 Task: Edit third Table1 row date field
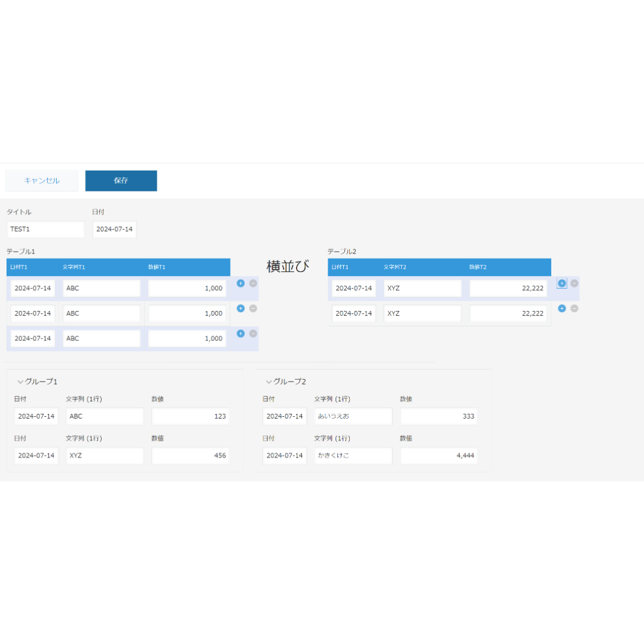[x=33, y=338]
